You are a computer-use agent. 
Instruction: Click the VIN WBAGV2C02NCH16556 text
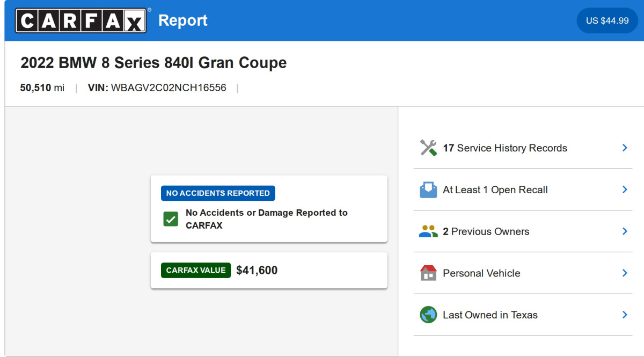click(x=157, y=88)
